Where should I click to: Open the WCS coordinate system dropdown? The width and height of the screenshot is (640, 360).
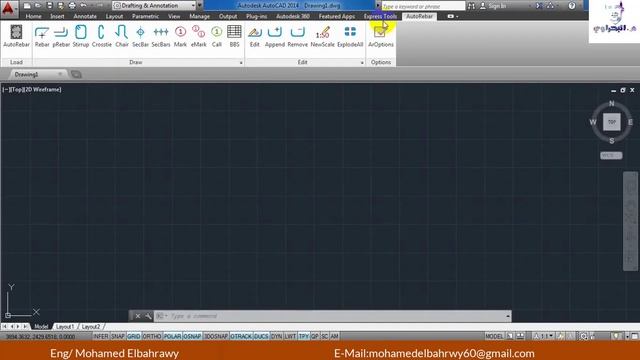611,156
